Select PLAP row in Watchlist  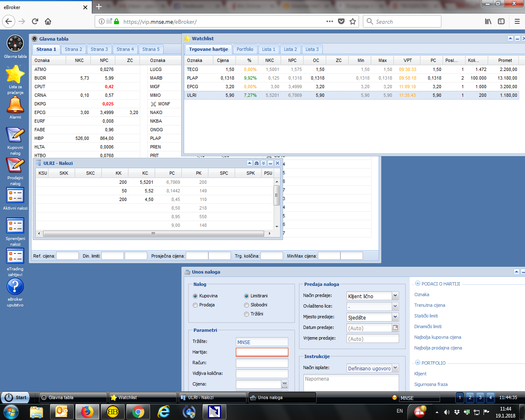[352, 78]
